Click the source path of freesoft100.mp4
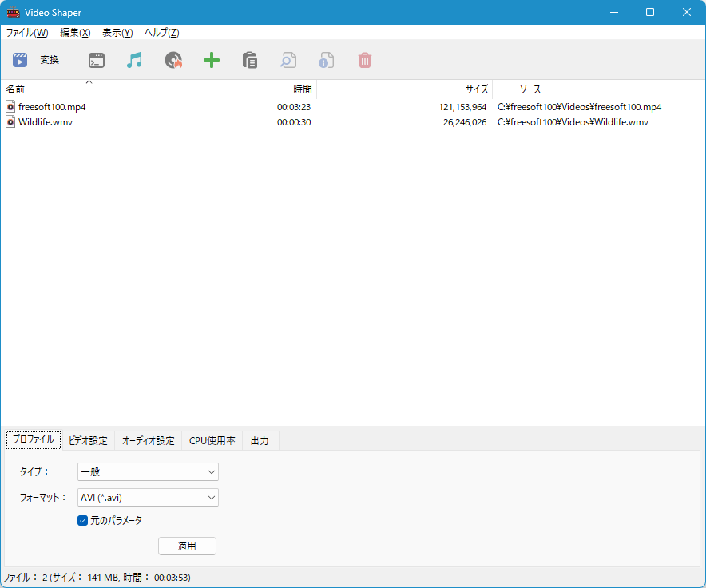The height and width of the screenshot is (588, 706). 579,107
